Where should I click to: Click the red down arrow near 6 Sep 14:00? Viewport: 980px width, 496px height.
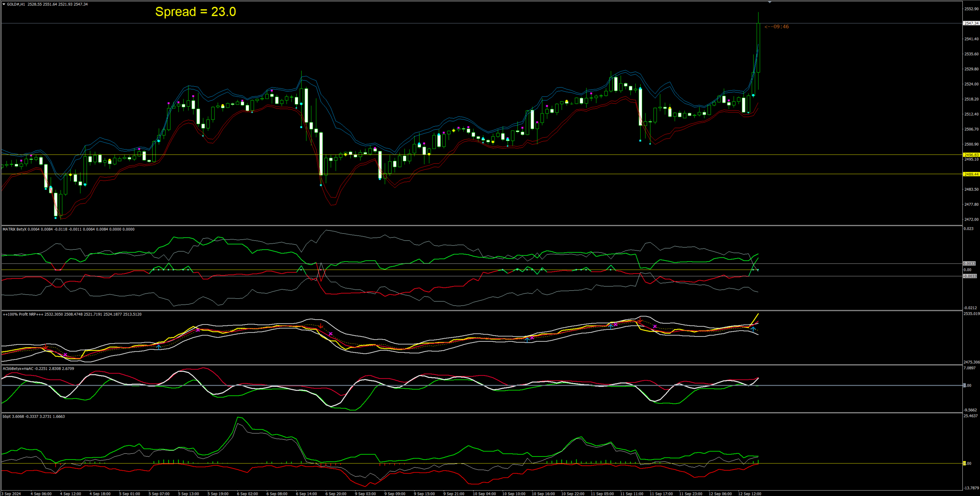coord(321,326)
